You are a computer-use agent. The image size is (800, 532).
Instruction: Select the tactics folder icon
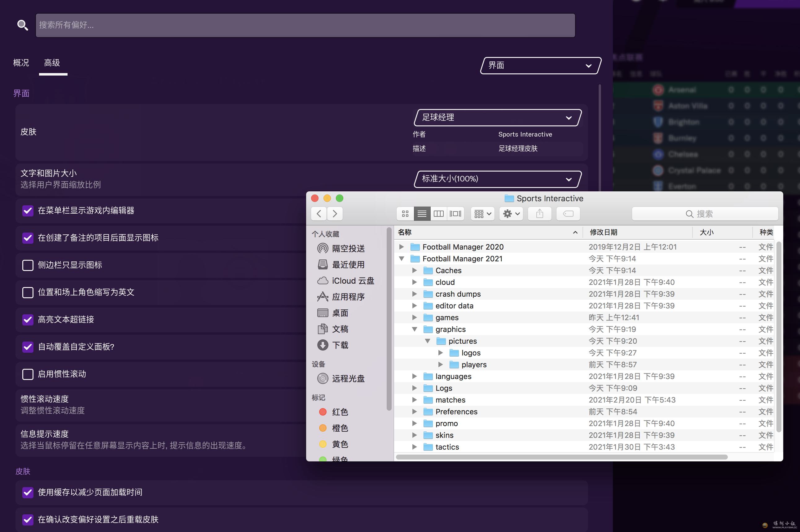pos(428,447)
